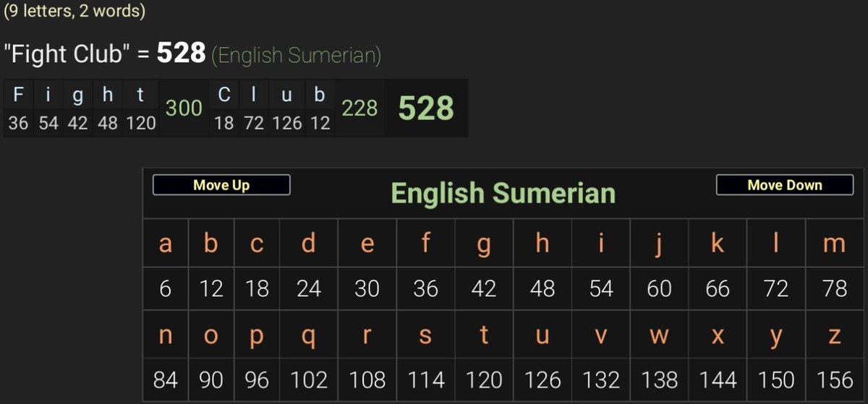This screenshot has width=868, height=404.
Task: Click letter 'z' in cipher table
Action: pyautogui.click(x=835, y=335)
